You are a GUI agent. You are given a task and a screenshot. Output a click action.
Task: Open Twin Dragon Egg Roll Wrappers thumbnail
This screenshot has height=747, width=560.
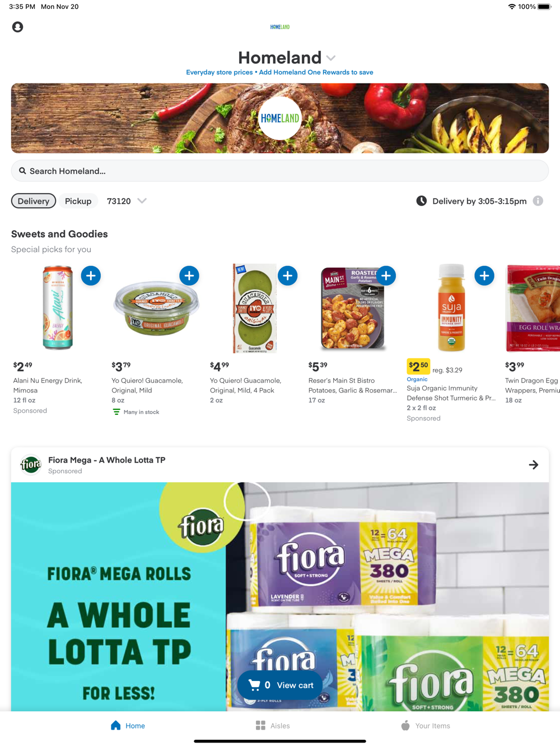tap(533, 308)
